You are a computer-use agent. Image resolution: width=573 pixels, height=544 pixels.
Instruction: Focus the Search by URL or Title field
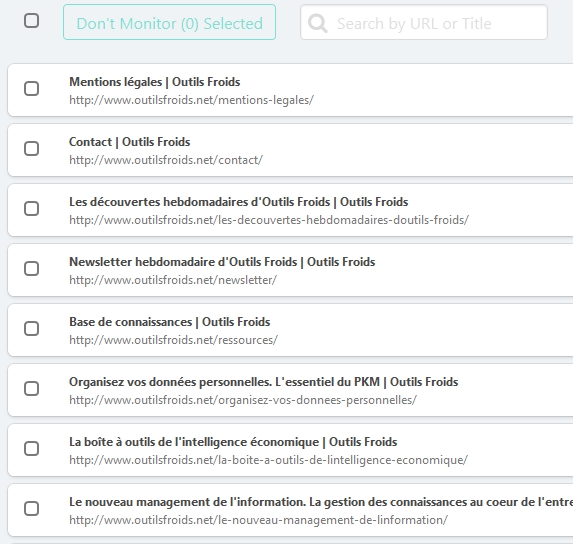click(x=424, y=22)
